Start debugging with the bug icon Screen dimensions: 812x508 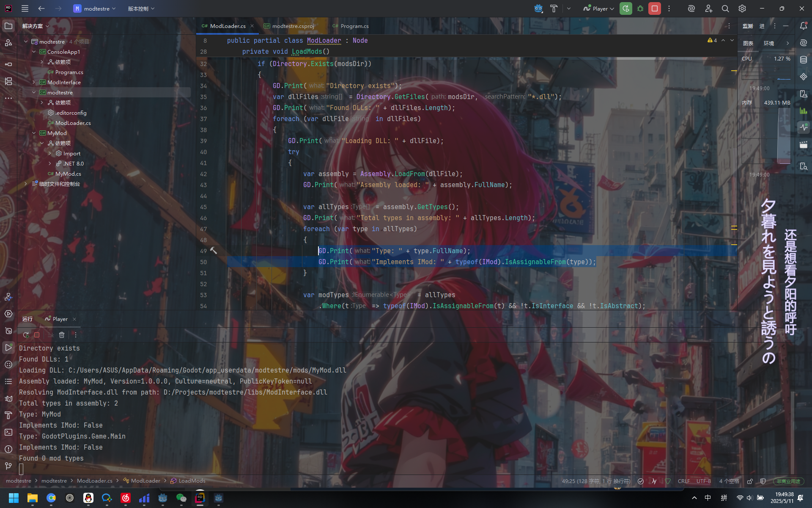[x=640, y=8]
